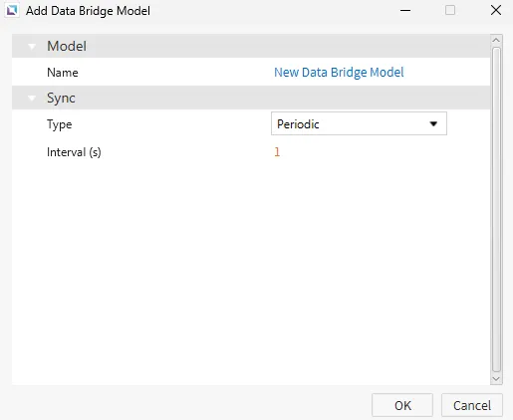513x420 pixels.
Task: Collapse the Model section triangle
Action: point(32,46)
